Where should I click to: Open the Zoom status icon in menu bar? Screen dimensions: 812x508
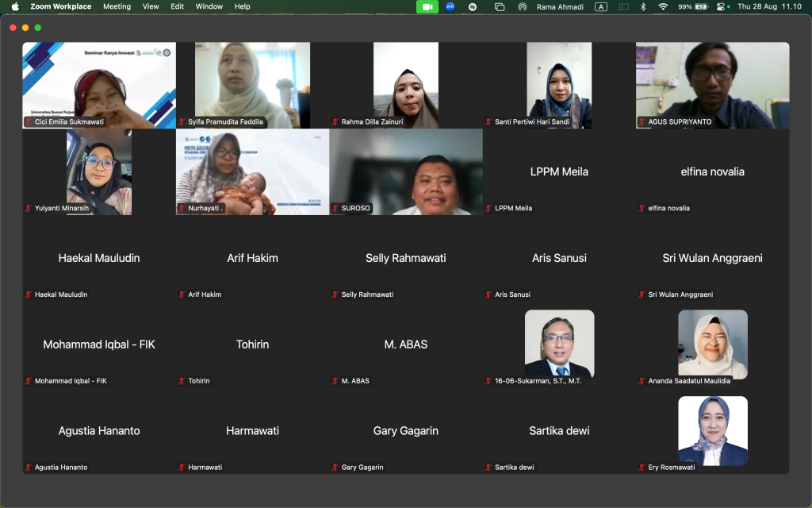(450, 6)
